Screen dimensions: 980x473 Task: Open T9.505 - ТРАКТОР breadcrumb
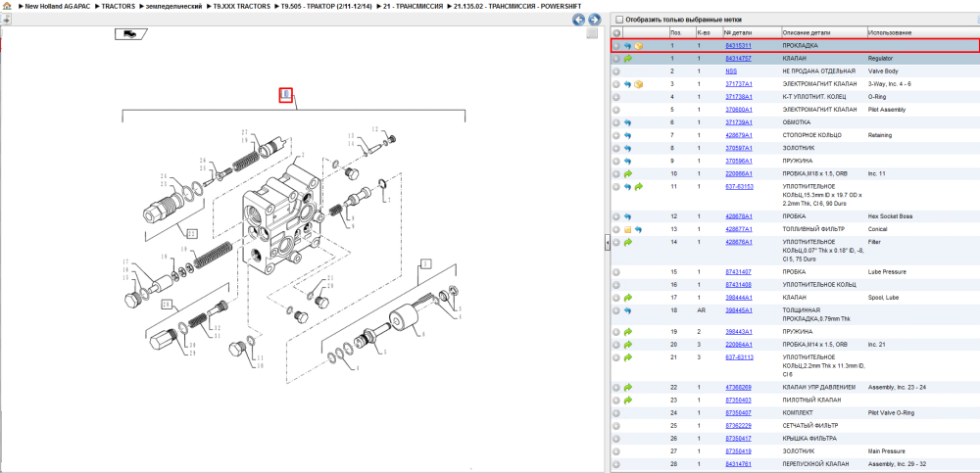pyautogui.click(x=325, y=6)
